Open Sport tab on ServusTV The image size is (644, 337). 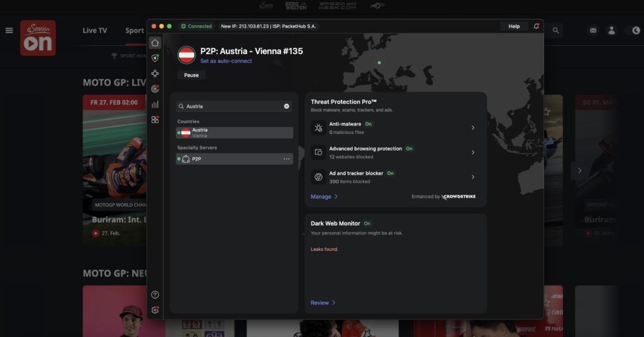[x=135, y=30]
